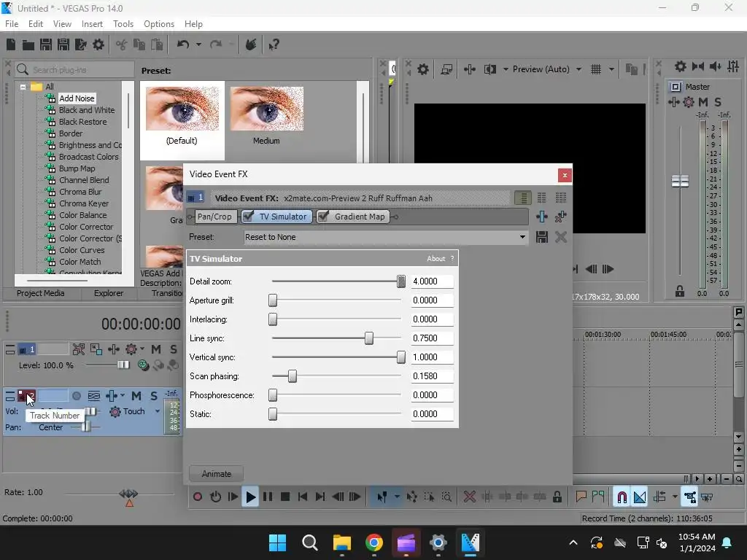Remove selected plug-in in Video Event FX
This screenshot has height=560, width=747.
coord(561,217)
